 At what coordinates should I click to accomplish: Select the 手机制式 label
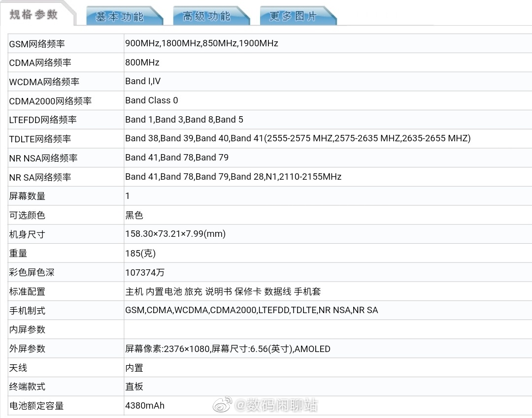tap(27, 311)
